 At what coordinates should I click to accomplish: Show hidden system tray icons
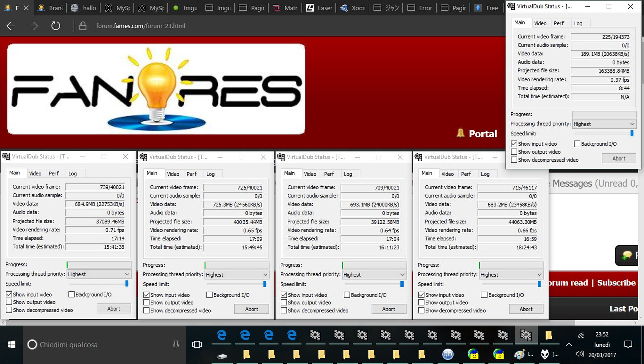[x=569, y=345]
